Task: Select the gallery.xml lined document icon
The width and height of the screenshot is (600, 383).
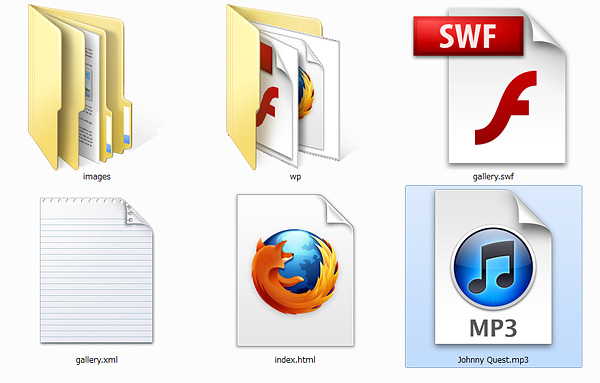Action: tap(96, 271)
